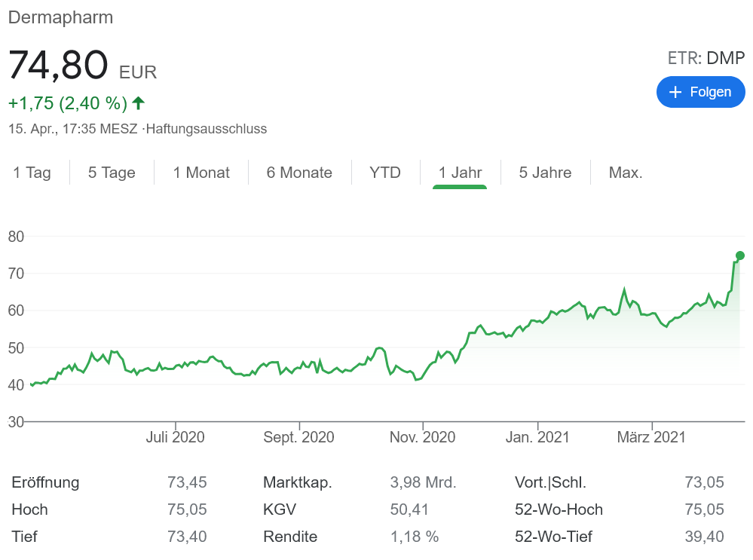Switch to the 1 Tag range

click(x=32, y=173)
